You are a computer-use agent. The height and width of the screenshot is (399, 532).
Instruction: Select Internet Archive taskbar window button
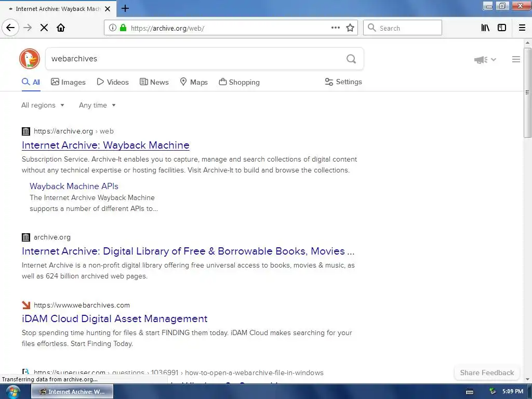click(72, 392)
